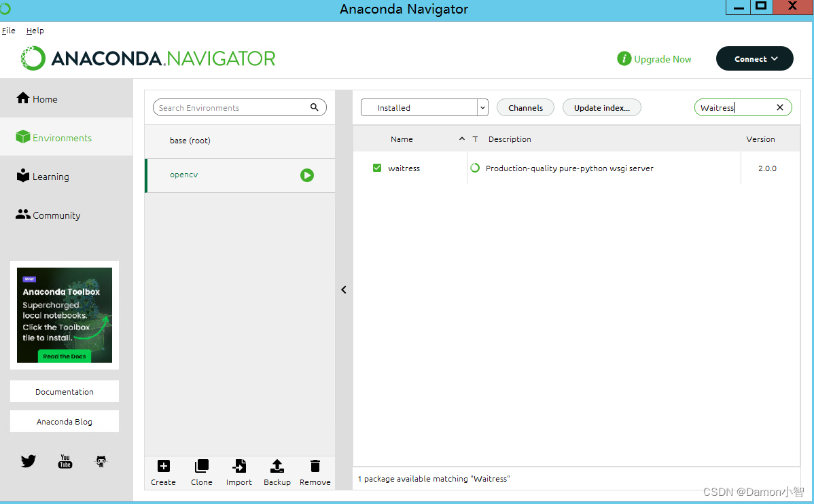This screenshot has width=814, height=504.
Task: Click Read the Docs on Toolbox ad
Action: click(65, 356)
